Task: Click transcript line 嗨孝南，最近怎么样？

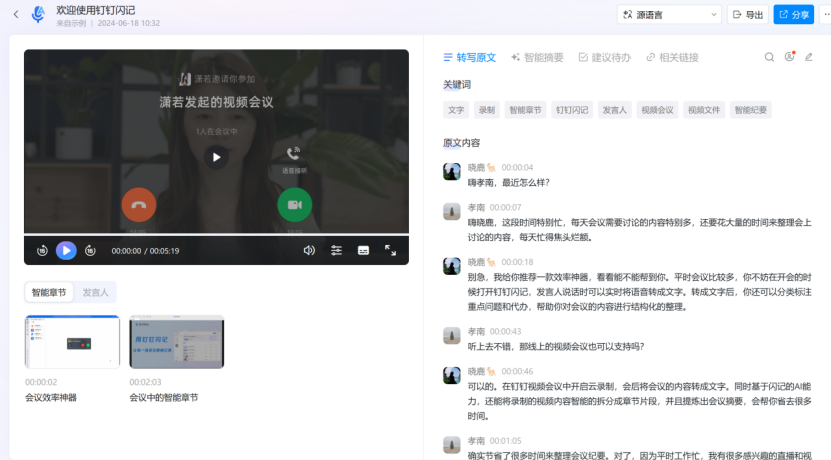Action: click(x=509, y=183)
